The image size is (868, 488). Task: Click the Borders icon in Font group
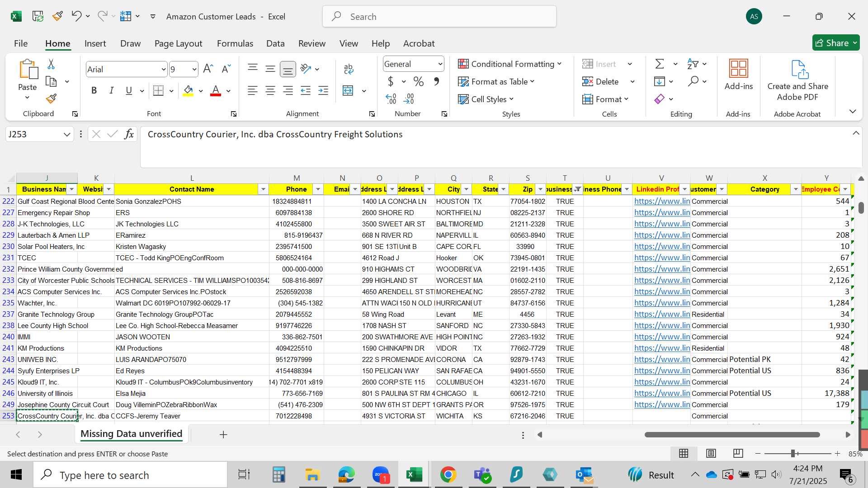158,90
